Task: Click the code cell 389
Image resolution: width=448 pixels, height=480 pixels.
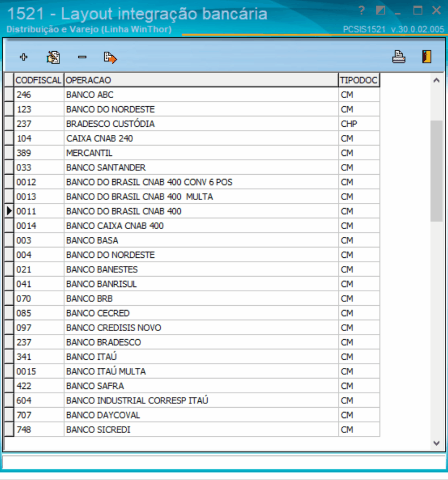Action: coord(39,153)
